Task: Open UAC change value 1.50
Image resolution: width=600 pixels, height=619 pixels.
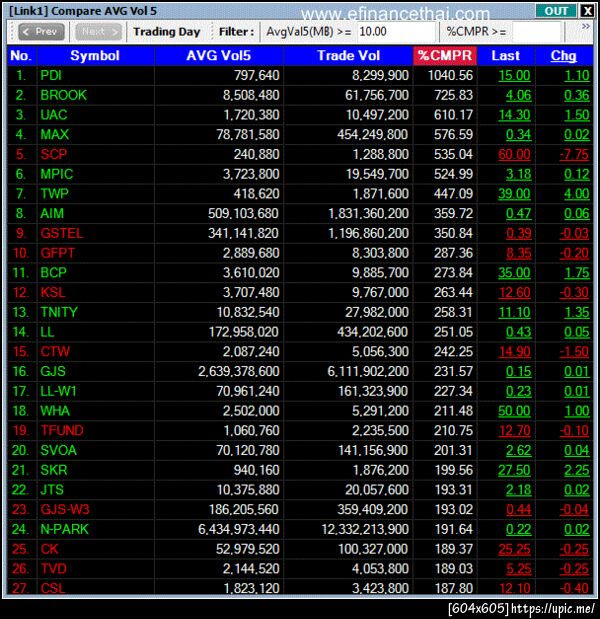Action: [x=577, y=115]
